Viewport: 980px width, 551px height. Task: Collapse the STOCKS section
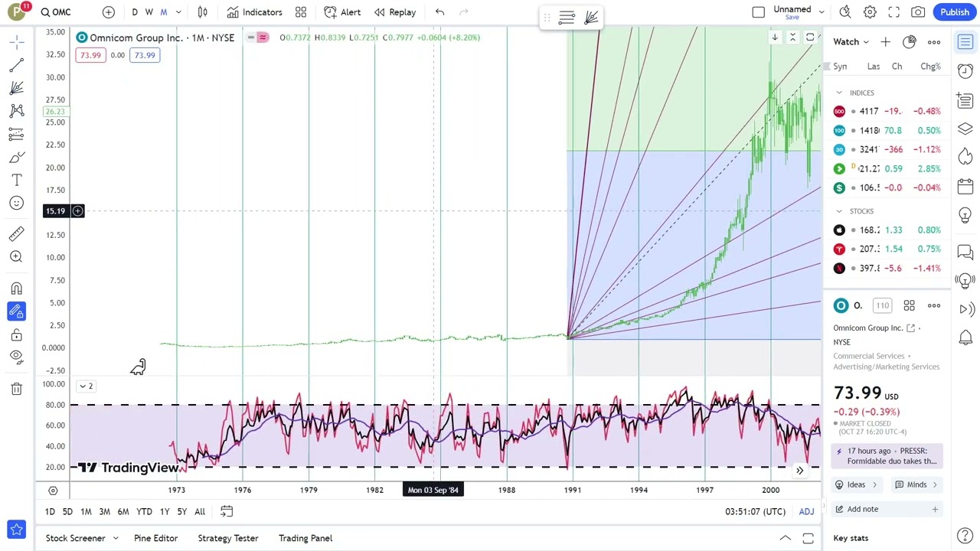click(839, 211)
